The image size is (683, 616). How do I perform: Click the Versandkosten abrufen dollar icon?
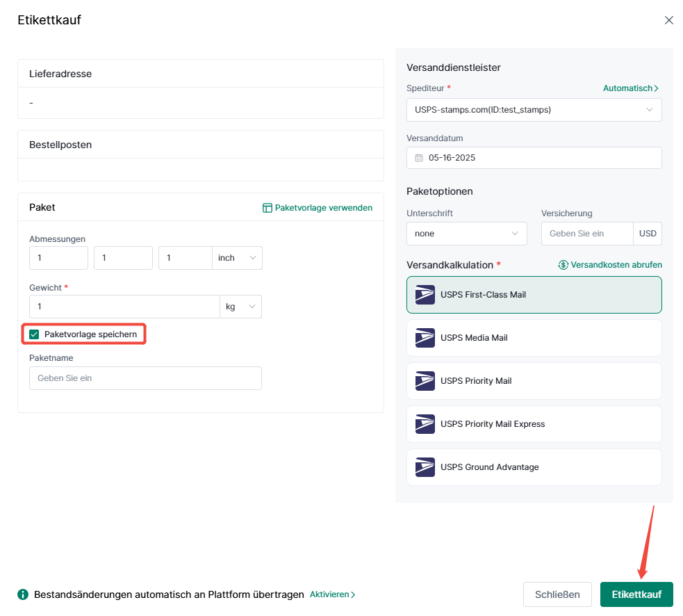pos(563,265)
